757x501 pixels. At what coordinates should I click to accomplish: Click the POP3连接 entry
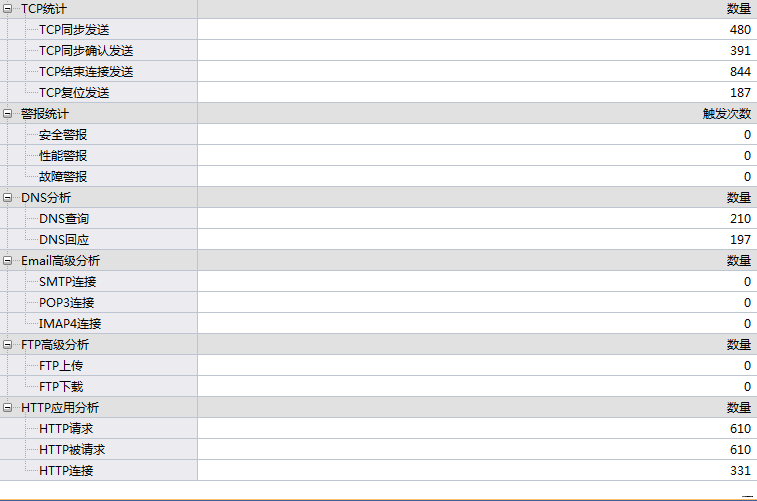68,303
